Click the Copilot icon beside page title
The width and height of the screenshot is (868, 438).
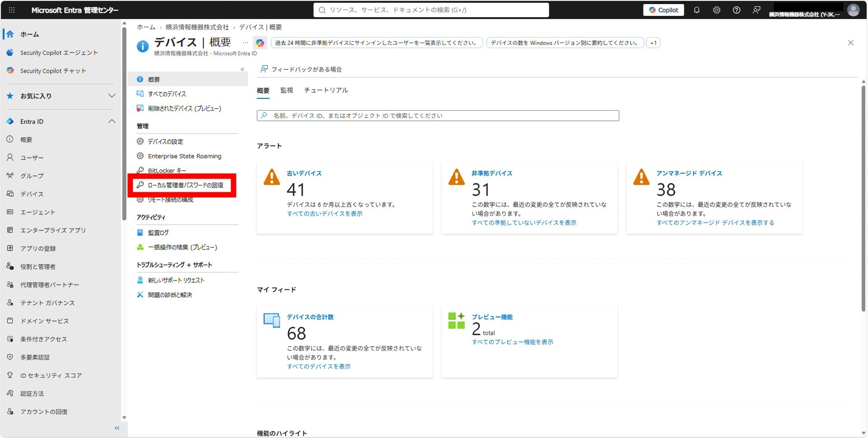coord(260,43)
